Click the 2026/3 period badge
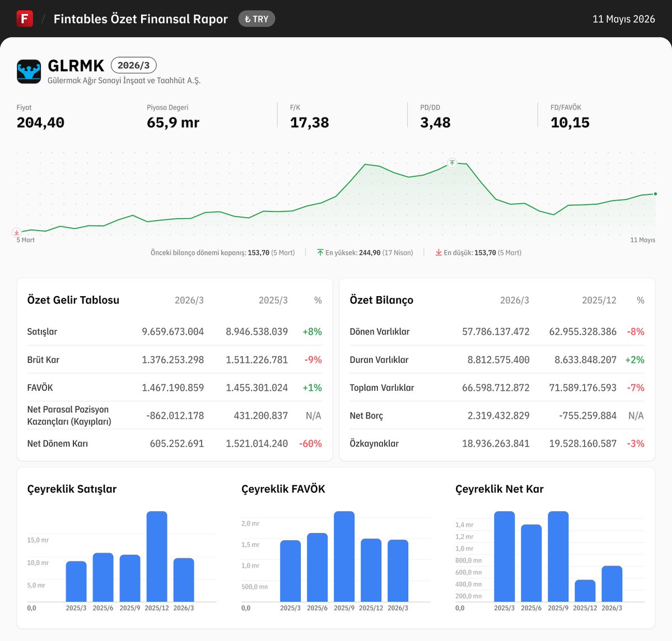672x641 pixels. point(133,65)
